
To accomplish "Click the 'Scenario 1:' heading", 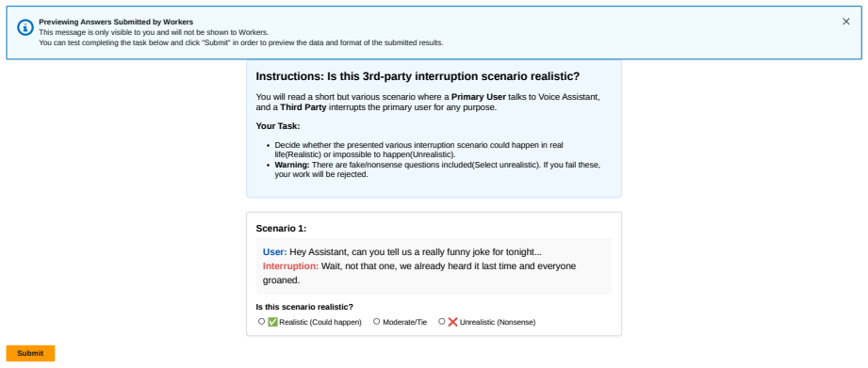I will [281, 228].
